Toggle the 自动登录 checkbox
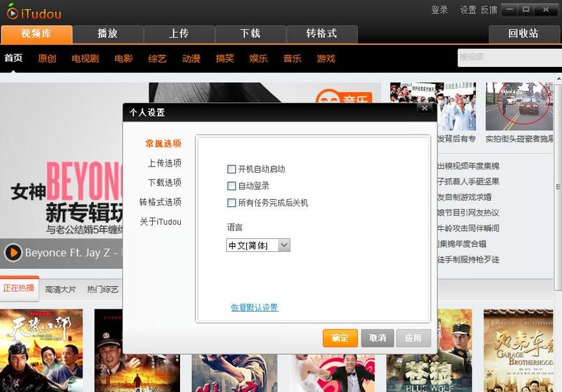 coord(231,186)
